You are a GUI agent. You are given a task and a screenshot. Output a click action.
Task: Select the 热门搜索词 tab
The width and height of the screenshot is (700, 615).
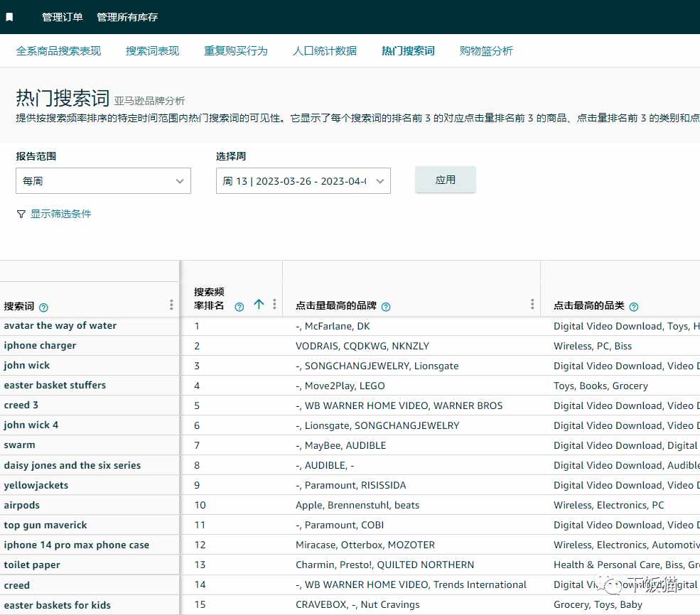[408, 51]
